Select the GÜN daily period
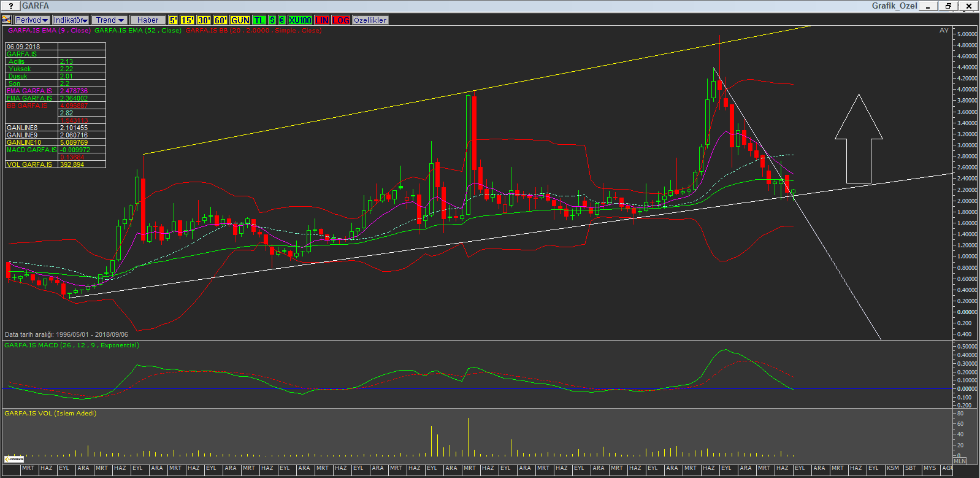Image resolution: width=980 pixels, height=478 pixels. [240, 20]
